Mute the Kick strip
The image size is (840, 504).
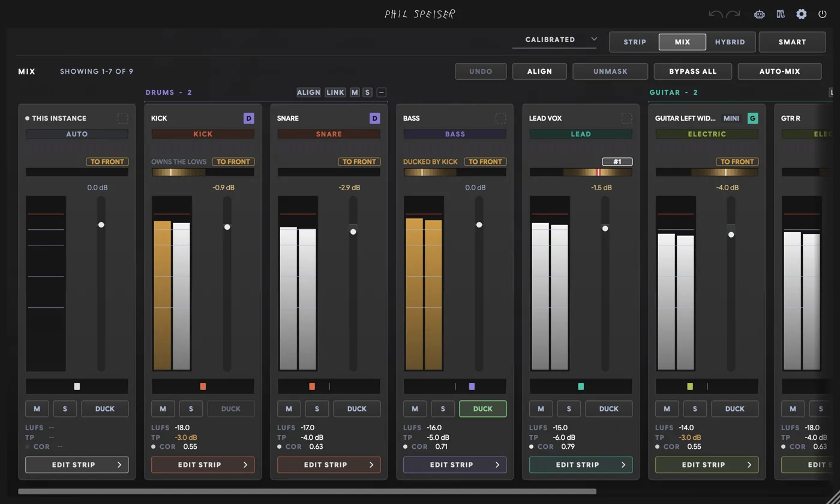tap(163, 409)
